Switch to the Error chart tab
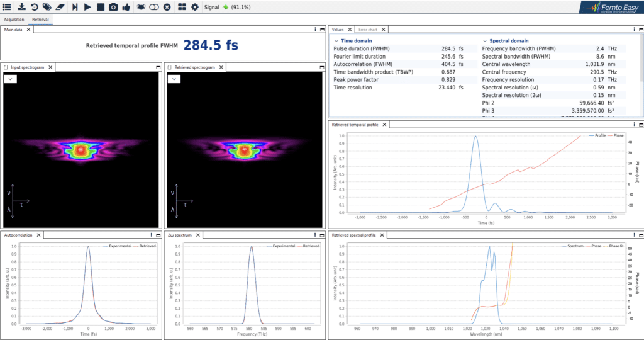 click(x=367, y=30)
